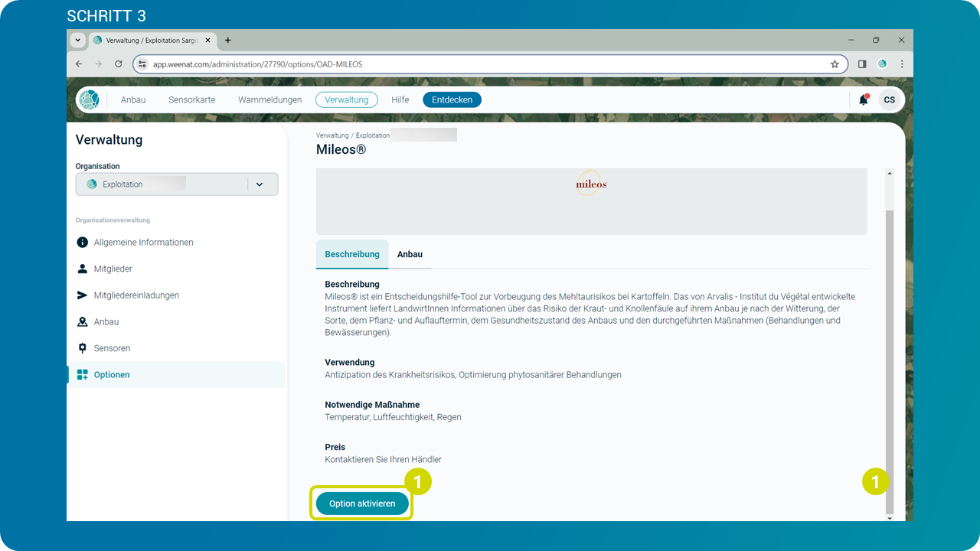
Task: Click the Entdecken button
Action: coord(452,99)
